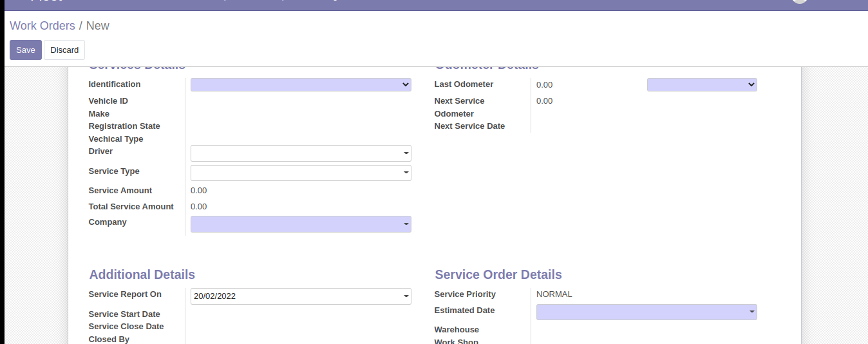
Task: Click the Estimated Date label
Action: click(464, 311)
